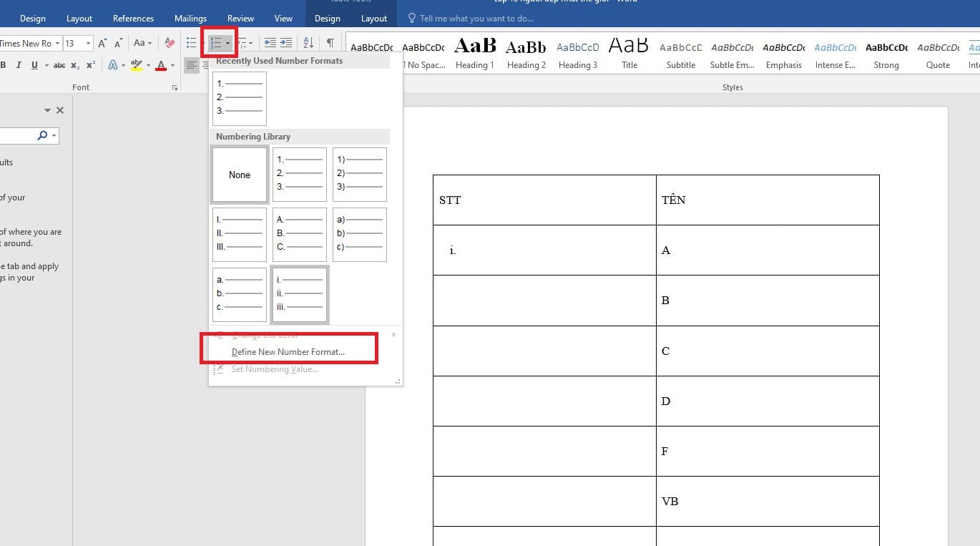
Task: Pick the a. b. c. lowercase letter format
Action: 240,295
